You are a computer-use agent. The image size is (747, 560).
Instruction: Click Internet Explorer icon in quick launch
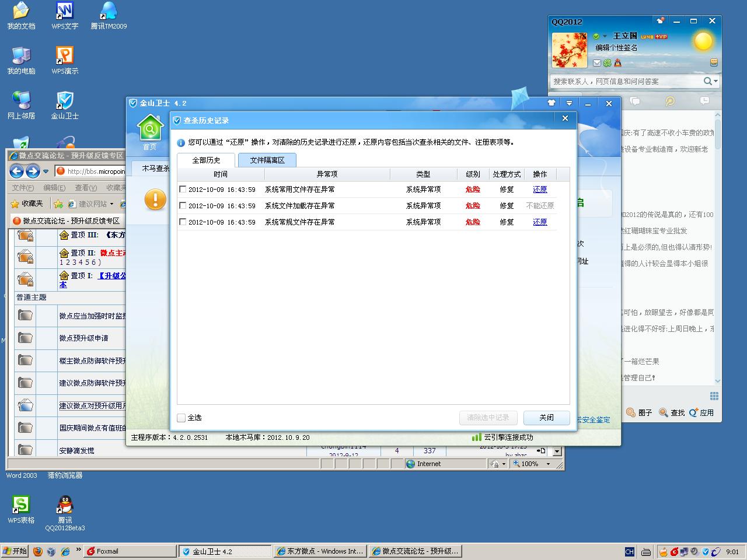(x=65, y=551)
